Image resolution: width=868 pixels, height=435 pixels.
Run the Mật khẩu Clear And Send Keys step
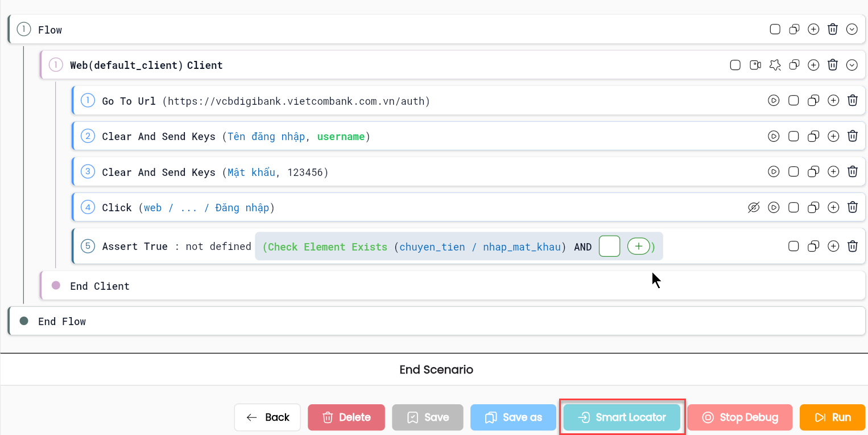(774, 172)
